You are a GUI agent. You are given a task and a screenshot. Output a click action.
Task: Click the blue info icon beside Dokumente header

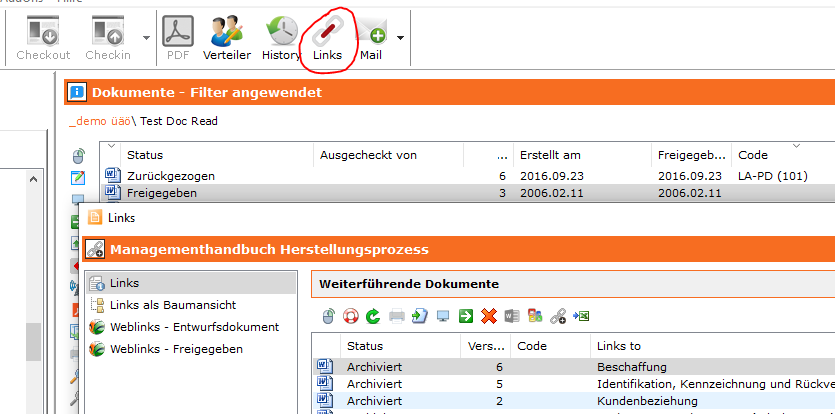77,93
